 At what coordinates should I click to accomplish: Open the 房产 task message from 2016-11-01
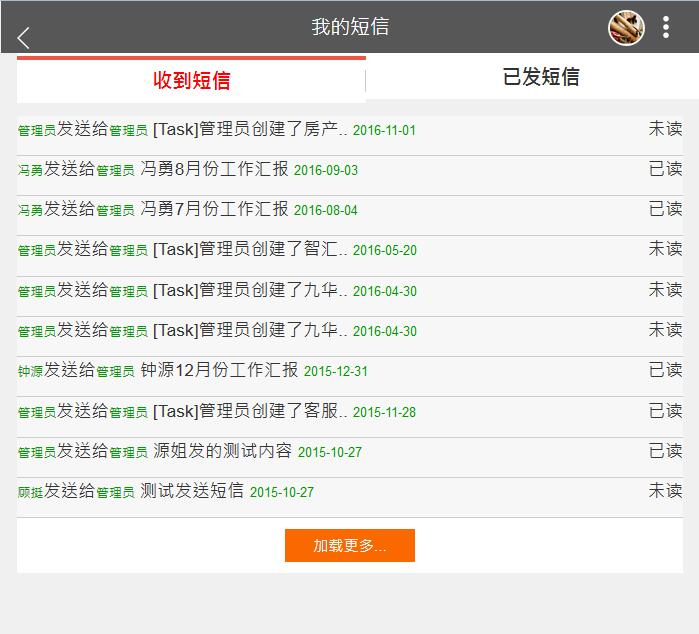click(250, 129)
